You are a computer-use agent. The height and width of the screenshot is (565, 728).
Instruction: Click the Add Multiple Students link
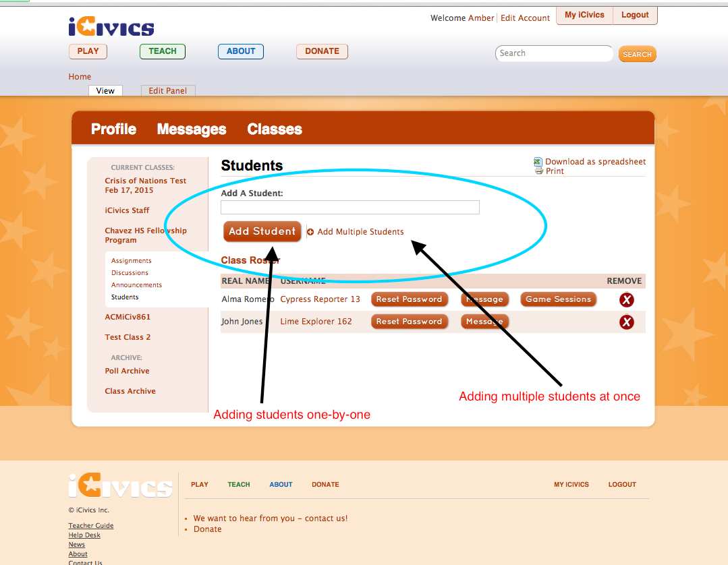[x=360, y=231]
